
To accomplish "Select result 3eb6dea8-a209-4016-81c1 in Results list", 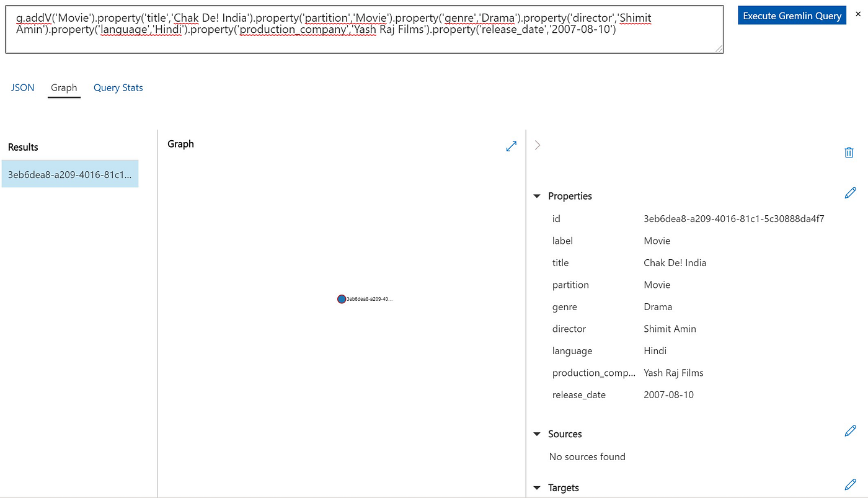I will (x=70, y=174).
